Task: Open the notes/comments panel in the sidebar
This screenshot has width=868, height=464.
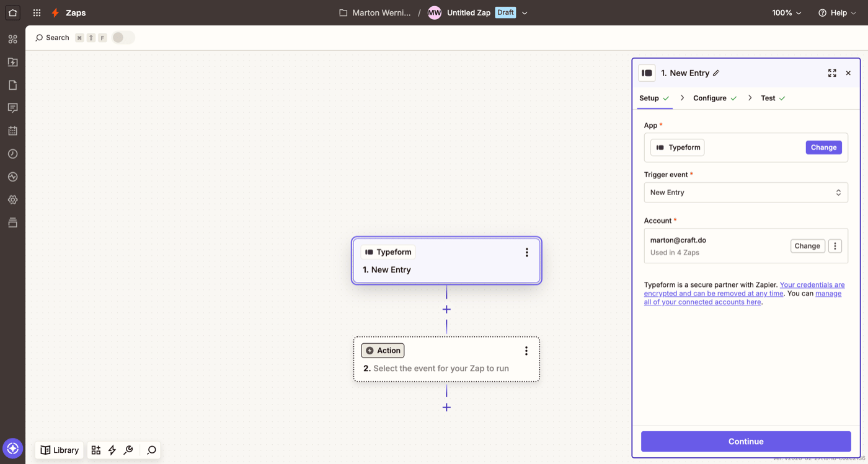Action: [x=12, y=108]
